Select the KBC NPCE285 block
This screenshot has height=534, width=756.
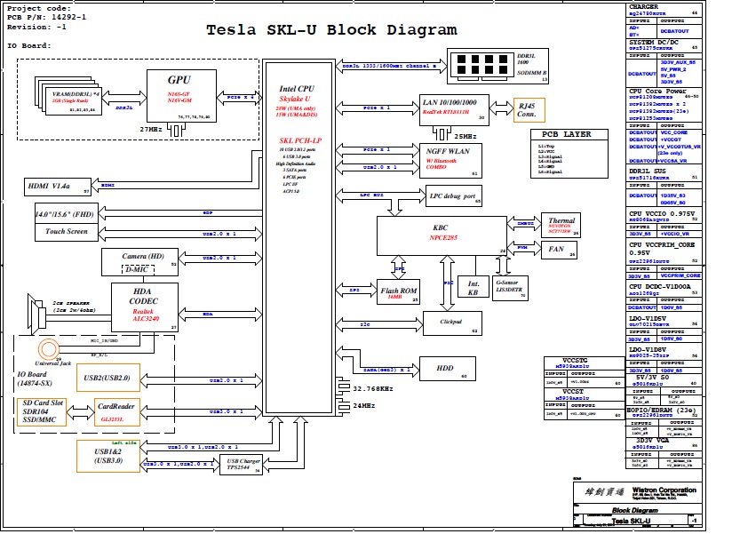(x=442, y=235)
